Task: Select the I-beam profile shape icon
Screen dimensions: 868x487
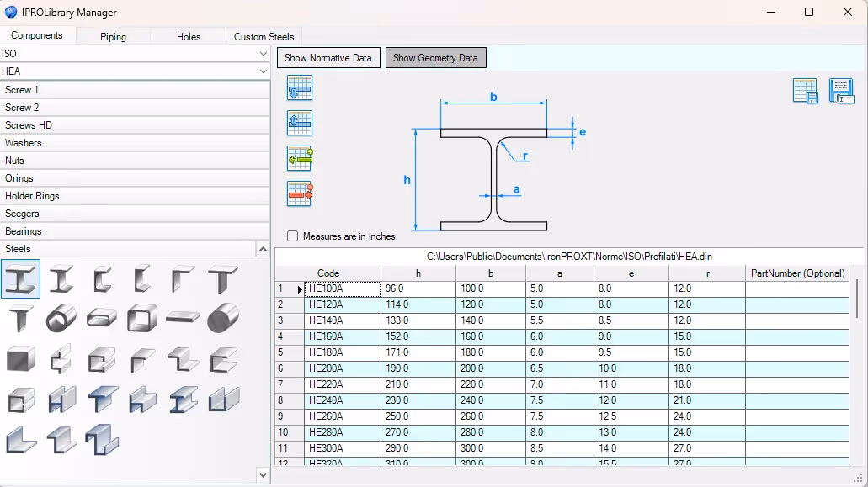Action: click(x=20, y=278)
